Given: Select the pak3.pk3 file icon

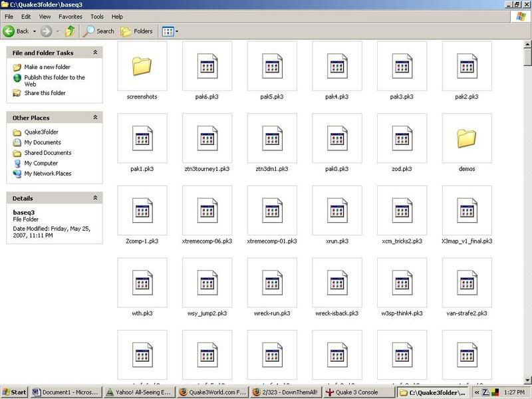Looking at the screenshot, I should pyautogui.click(x=402, y=66).
